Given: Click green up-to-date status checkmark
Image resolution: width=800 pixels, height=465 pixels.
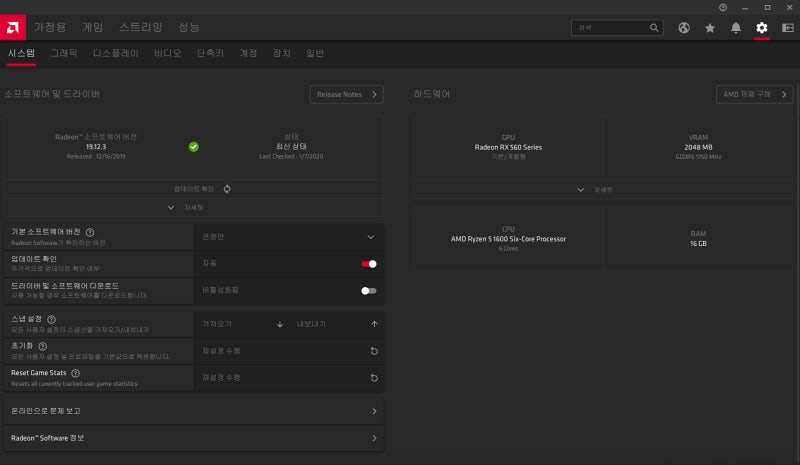Looking at the screenshot, I should [194, 147].
